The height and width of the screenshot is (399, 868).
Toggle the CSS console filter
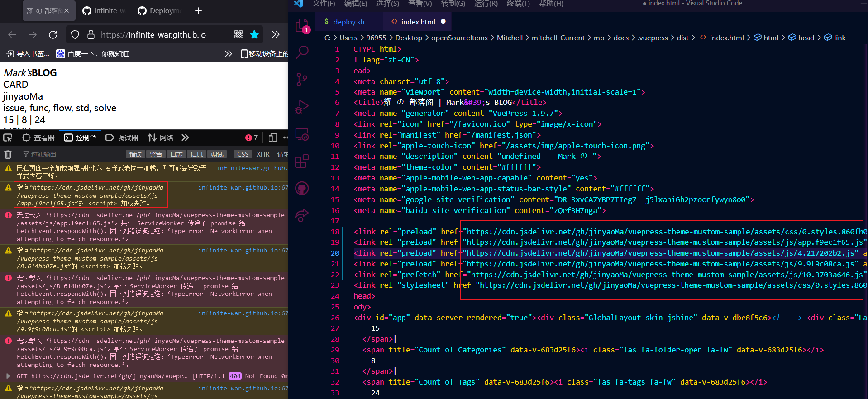(243, 154)
